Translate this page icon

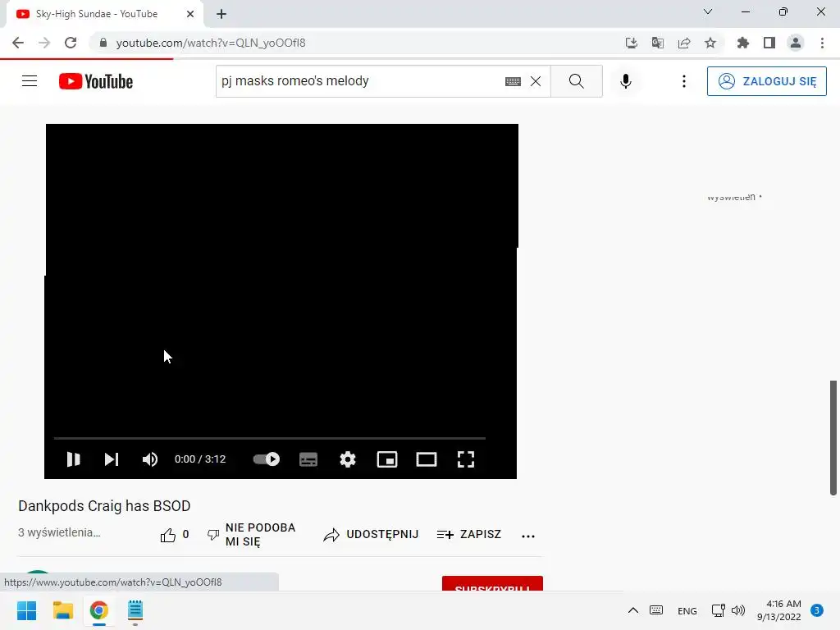click(658, 43)
